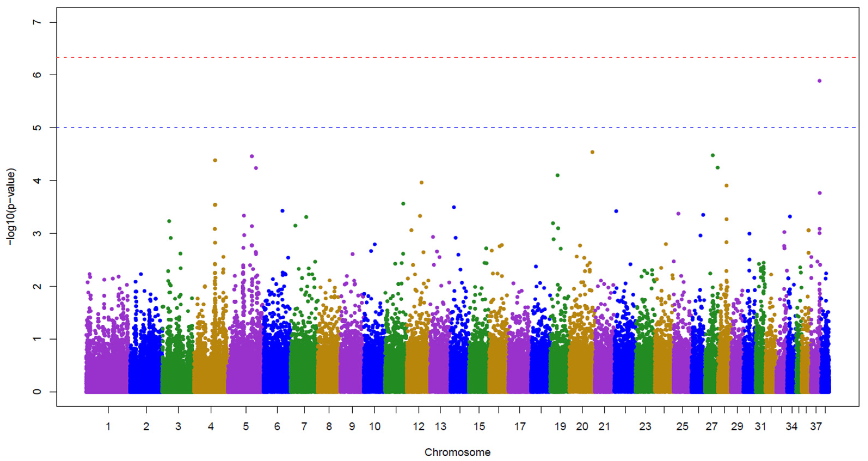Click chromosome label 27 on x-axis

pos(711,427)
